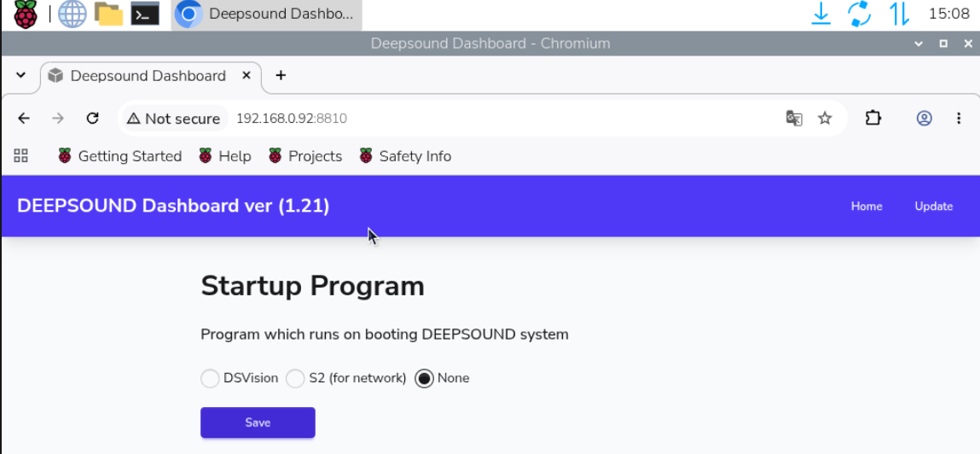Open the Projects bookmark
This screenshot has width=980, height=454.
click(305, 156)
